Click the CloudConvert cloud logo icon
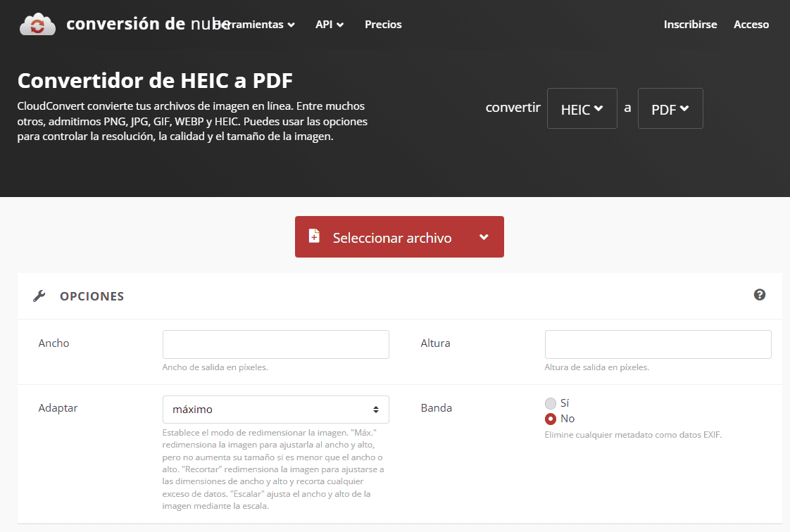The height and width of the screenshot is (532, 790). click(37, 23)
